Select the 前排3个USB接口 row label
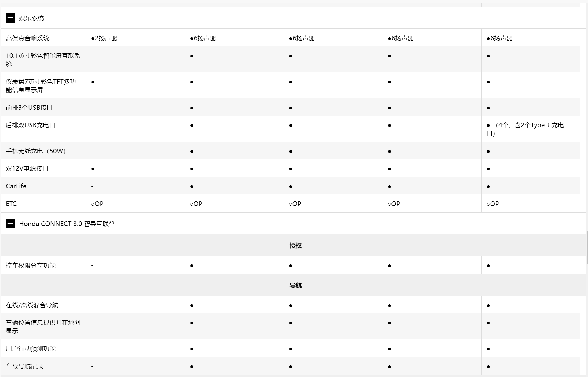Viewport: 588px width, 377px height. click(x=29, y=108)
